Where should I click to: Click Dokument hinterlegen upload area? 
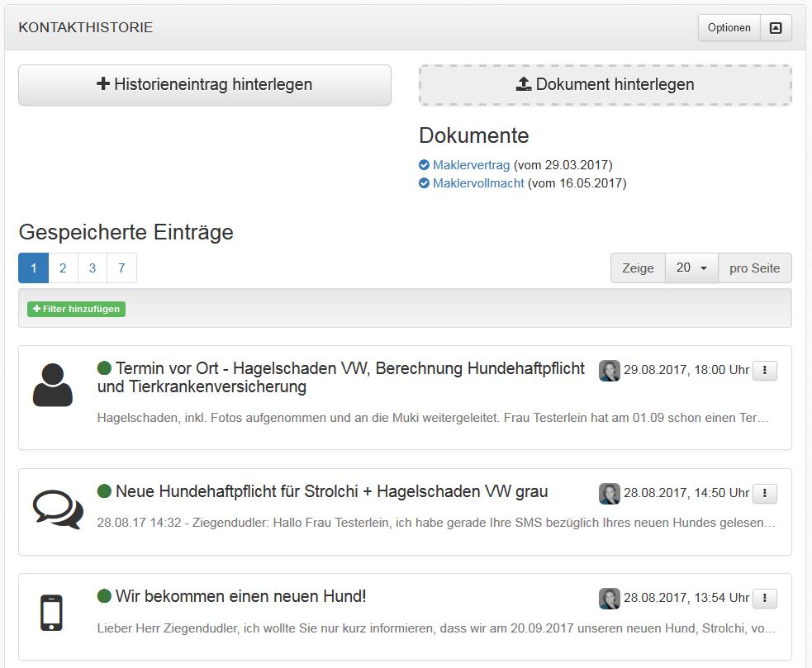tap(605, 85)
